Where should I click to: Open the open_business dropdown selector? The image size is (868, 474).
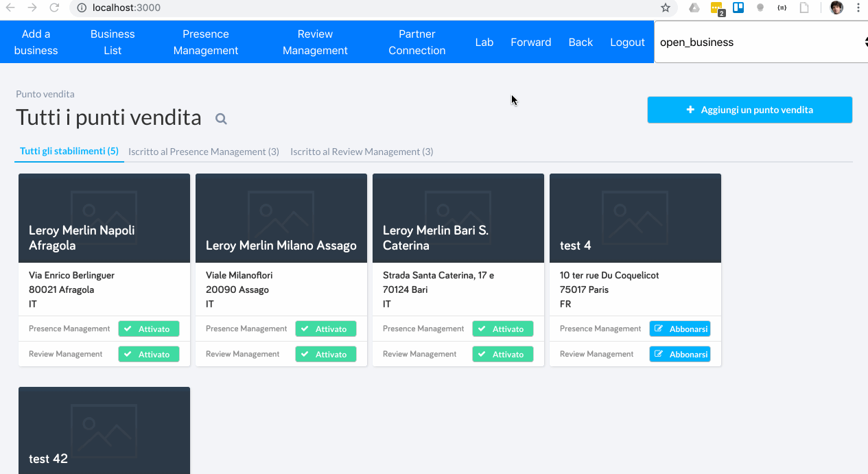coord(761,42)
